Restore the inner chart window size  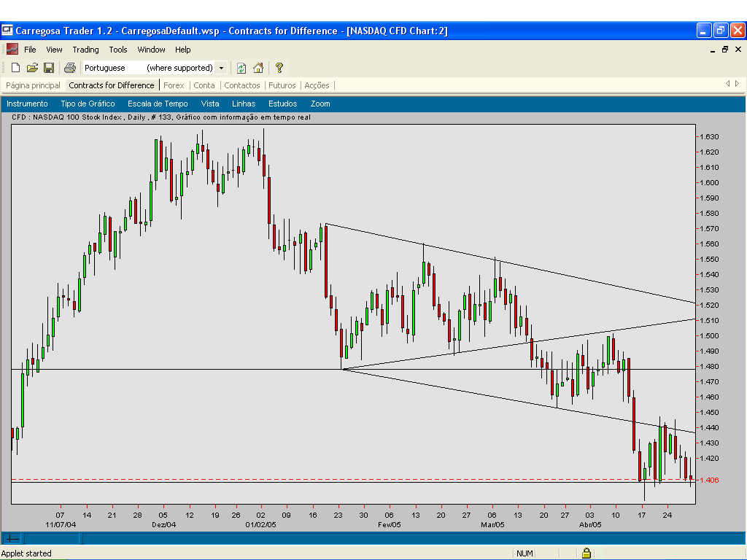click(x=725, y=50)
